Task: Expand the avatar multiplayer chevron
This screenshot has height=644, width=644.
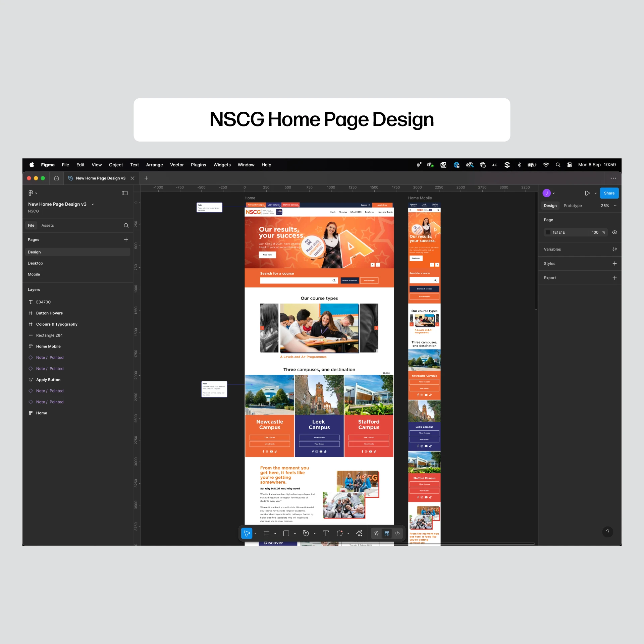Action: pyautogui.click(x=554, y=193)
